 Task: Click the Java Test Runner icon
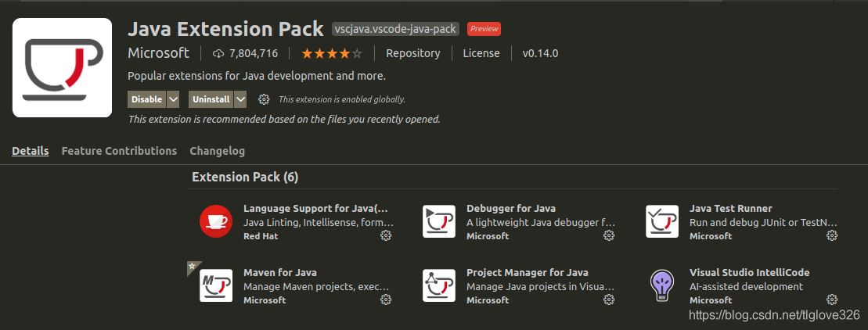[662, 221]
